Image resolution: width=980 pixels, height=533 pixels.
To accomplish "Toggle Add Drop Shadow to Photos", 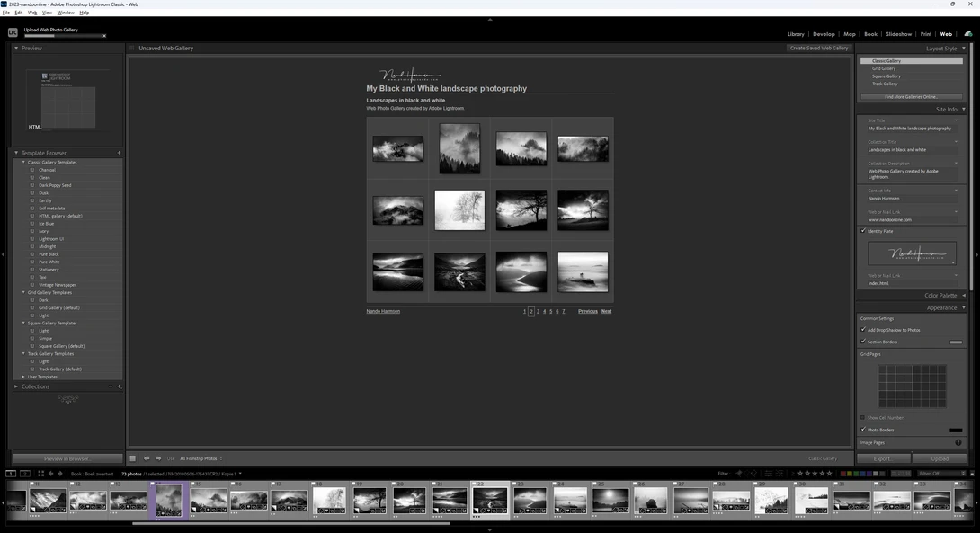I will click(x=863, y=329).
